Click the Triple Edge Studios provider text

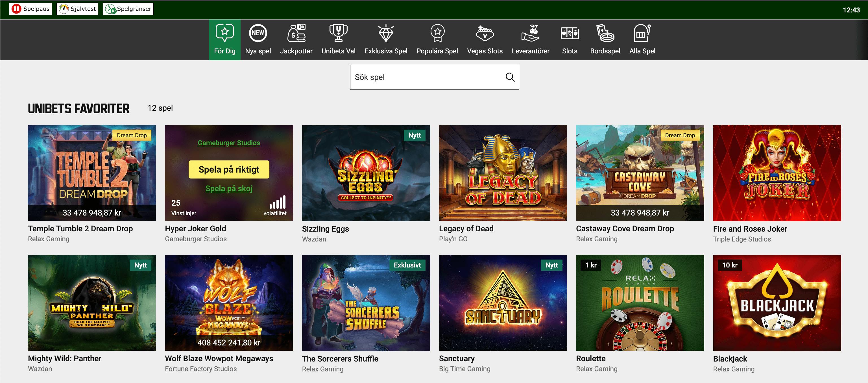point(742,239)
